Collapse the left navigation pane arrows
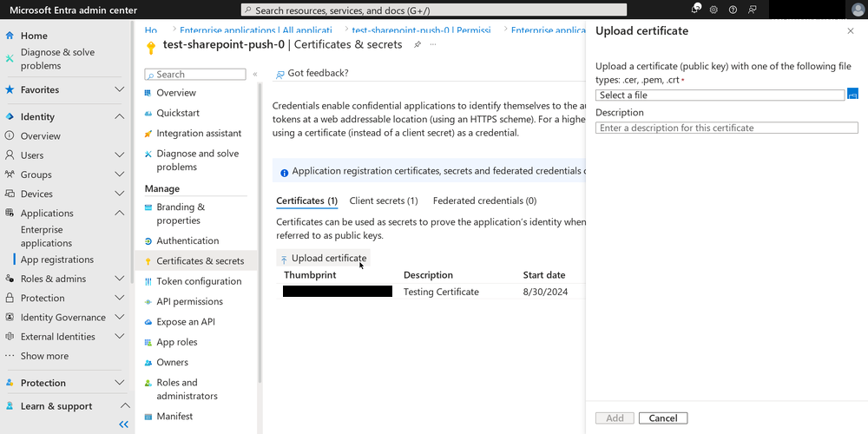The height and width of the screenshot is (434, 868). click(x=124, y=424)
